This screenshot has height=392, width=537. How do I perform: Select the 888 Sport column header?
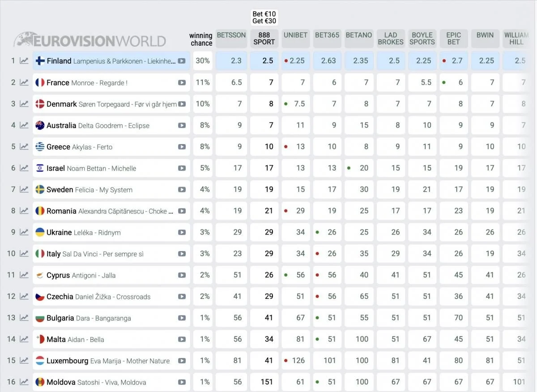coord(264,38)
